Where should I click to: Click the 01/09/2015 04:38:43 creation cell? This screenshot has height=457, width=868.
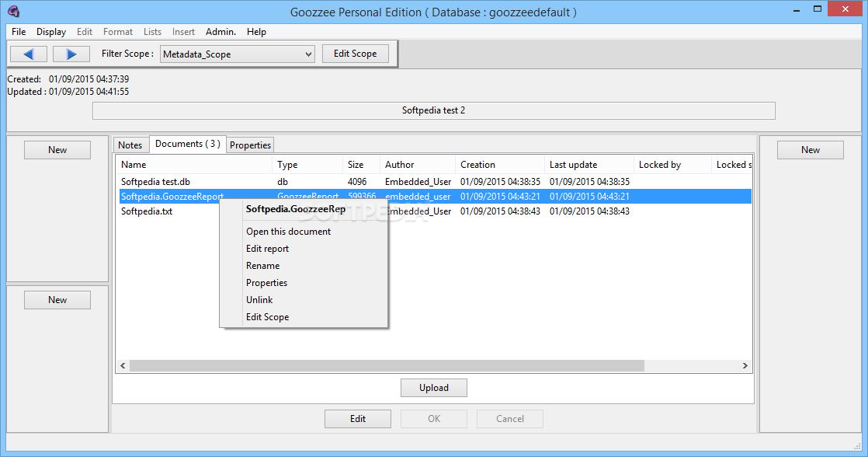coord(500,211)
